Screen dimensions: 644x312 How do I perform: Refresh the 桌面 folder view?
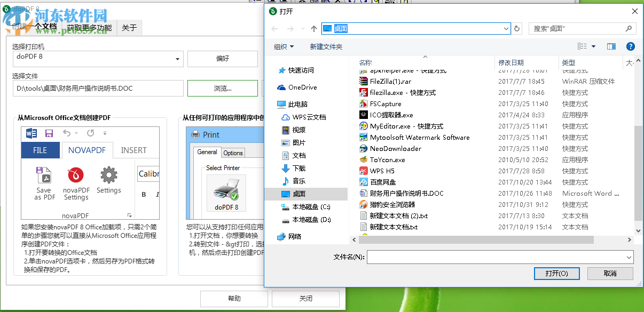tap(517, 28)
